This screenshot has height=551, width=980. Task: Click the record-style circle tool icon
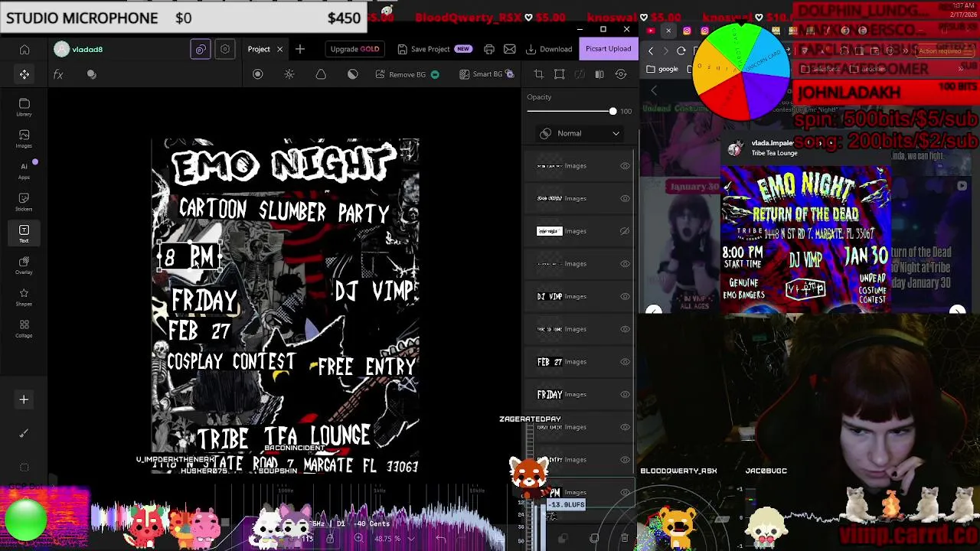tap(258, 74)
